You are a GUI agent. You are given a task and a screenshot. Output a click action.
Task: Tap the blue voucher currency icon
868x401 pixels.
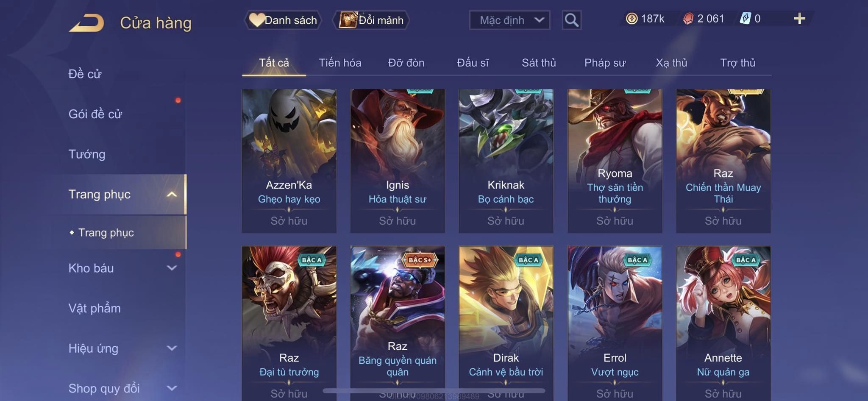click(x=745, y=19)
